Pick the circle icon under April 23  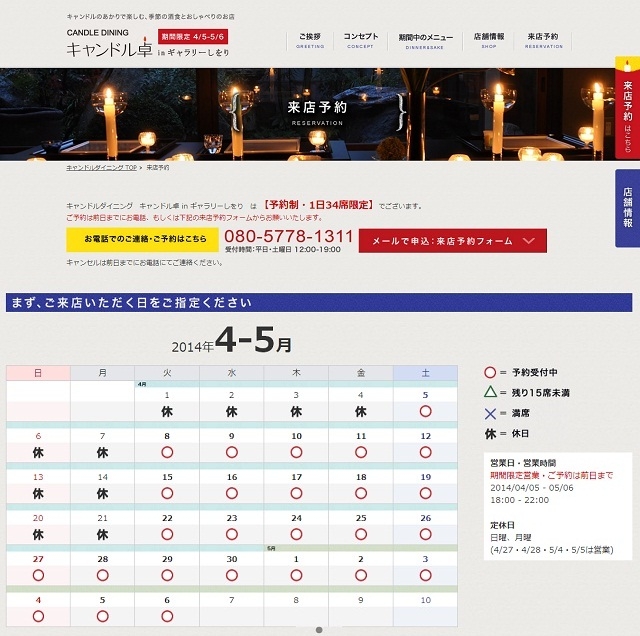(x=231, y=534)
